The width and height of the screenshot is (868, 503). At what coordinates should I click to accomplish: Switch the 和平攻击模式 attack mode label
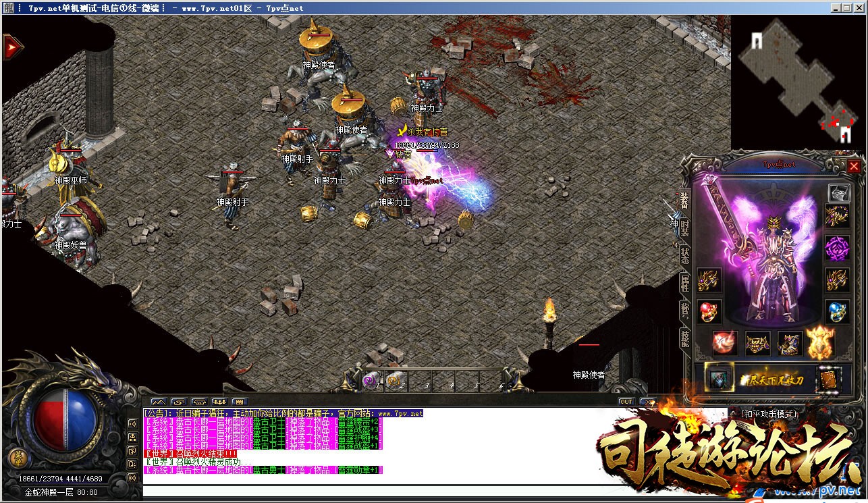(769, 414)
